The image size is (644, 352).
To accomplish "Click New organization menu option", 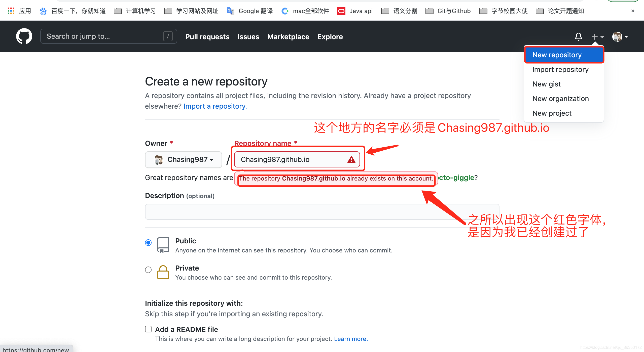I will pyautogui.click(x=560, y=99).
